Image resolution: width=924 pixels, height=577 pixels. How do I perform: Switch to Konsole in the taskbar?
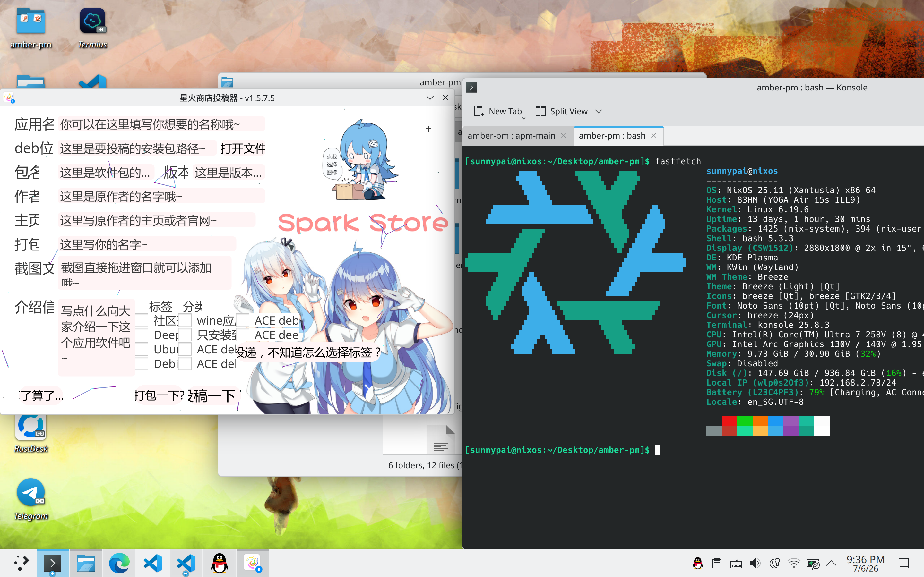[x=53, y=563]
